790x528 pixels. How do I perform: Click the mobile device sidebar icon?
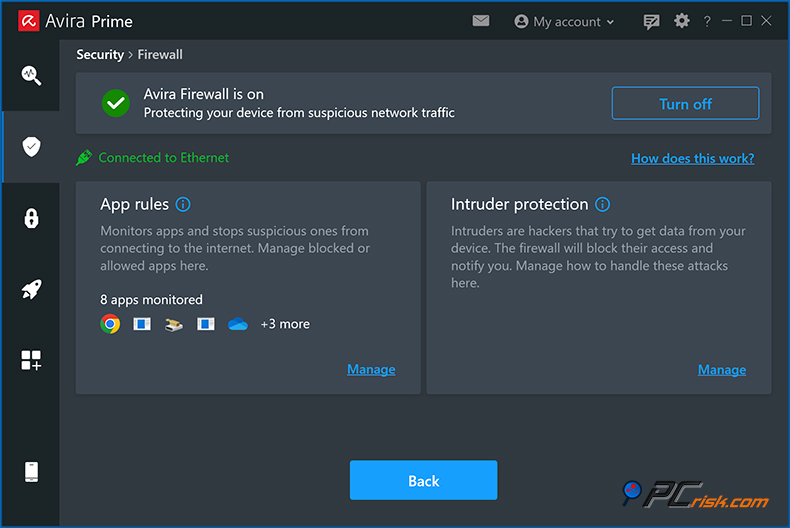[x=31, y=472]
